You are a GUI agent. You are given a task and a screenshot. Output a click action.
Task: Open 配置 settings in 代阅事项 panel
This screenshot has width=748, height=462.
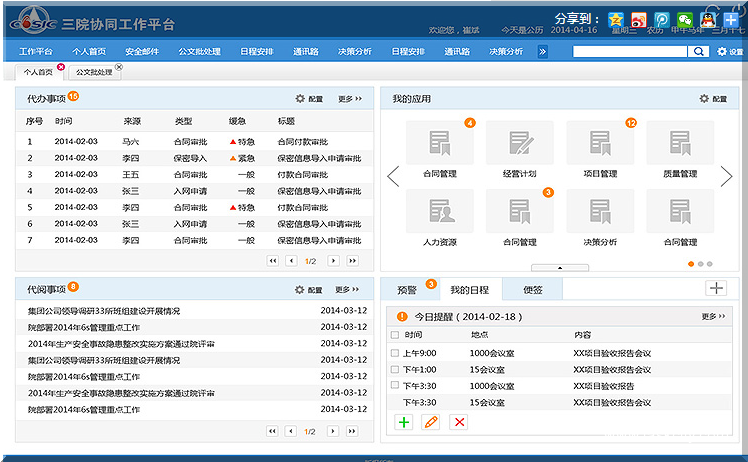[309, 290]
